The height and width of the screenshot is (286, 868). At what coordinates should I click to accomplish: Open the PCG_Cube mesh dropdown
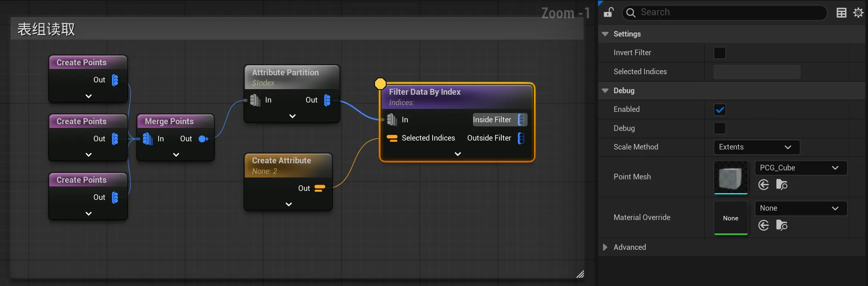(801, 168)
